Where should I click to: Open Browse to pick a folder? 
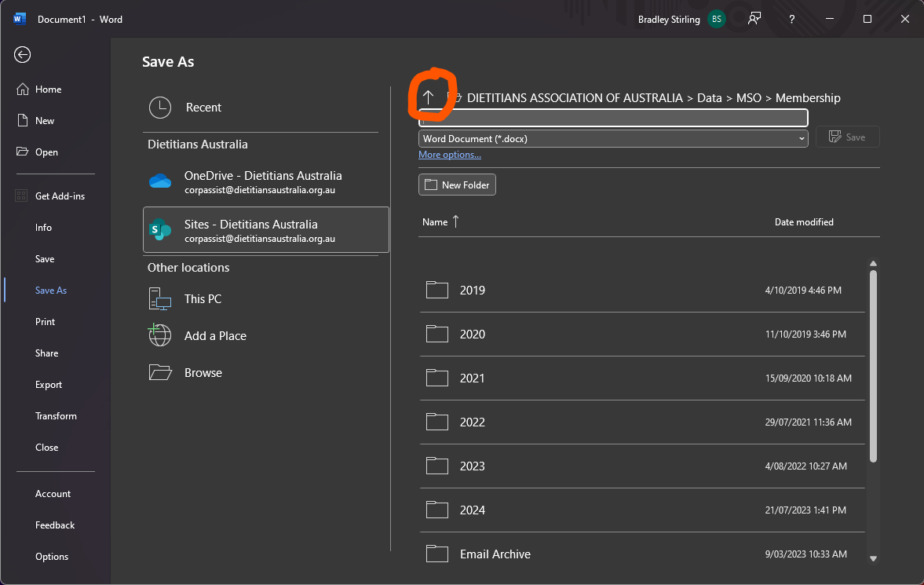pos(203,372)
